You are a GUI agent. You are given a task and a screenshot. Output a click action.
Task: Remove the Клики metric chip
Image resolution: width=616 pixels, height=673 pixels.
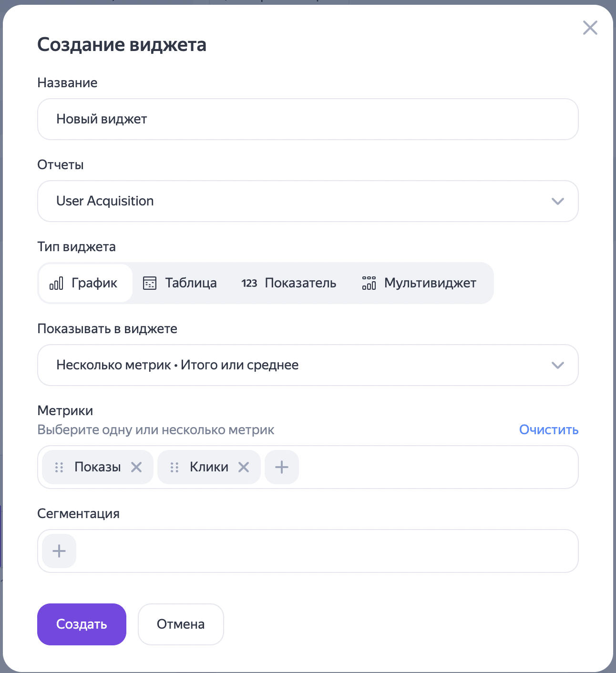[x=244, y=467]
